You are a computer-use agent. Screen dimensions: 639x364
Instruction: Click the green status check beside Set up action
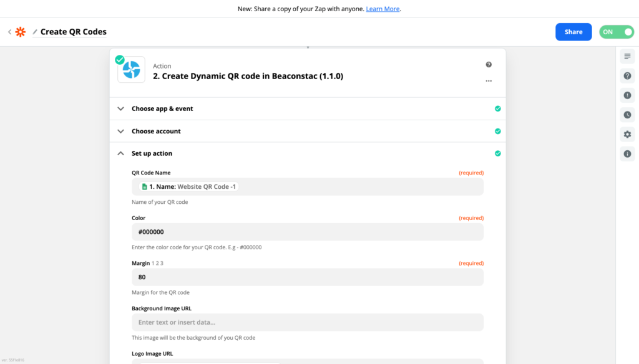tap(497, 153)
